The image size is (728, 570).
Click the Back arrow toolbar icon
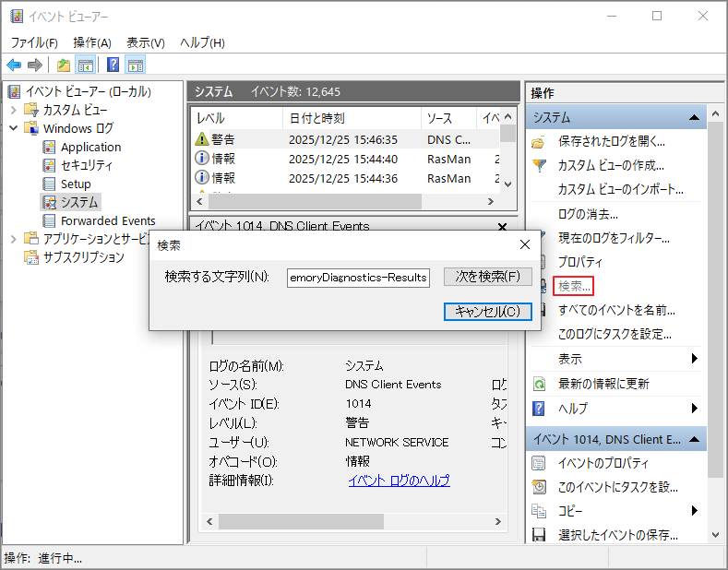pyautogui.click(x=14, y=65)
